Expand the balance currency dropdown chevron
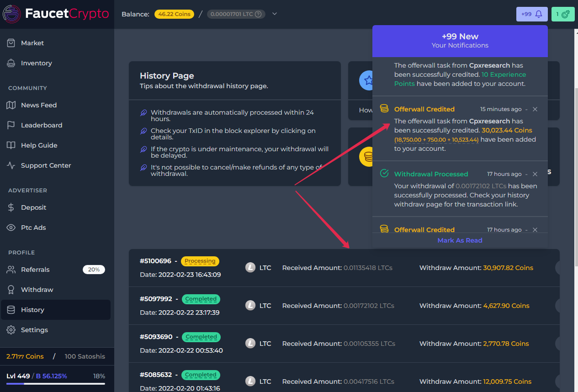The width and height of the screenshot is (578, 392). pos(275,14)
